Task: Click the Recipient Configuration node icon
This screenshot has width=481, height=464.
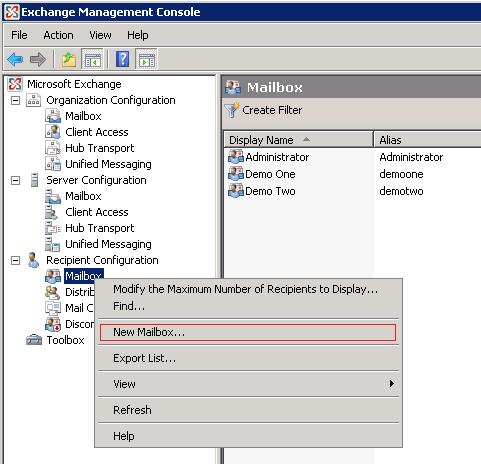Action: click(x=33, y=260)
